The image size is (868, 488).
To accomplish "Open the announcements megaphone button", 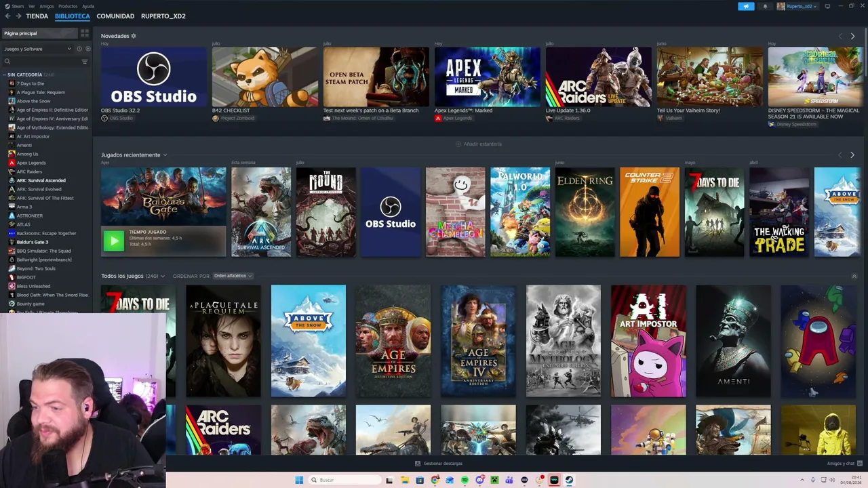I will (746, 6).
